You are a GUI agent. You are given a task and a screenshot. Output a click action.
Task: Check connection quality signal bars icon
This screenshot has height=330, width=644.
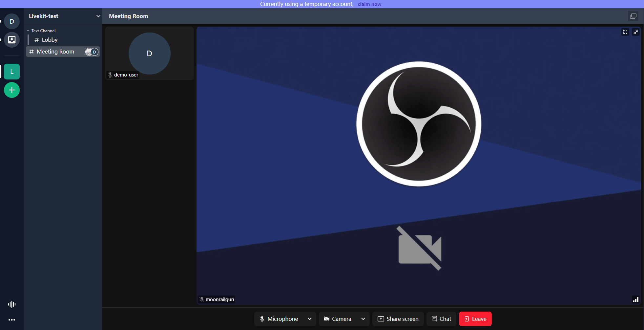(636, 299)
